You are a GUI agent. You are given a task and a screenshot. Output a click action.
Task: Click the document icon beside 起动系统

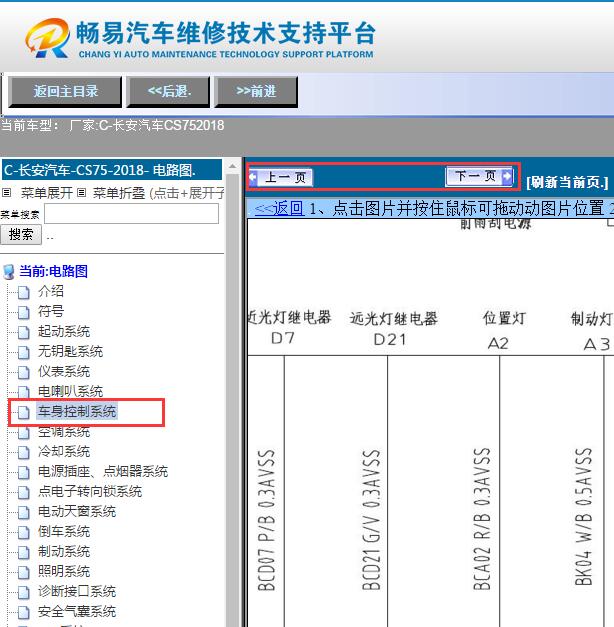tap(24, 332)
